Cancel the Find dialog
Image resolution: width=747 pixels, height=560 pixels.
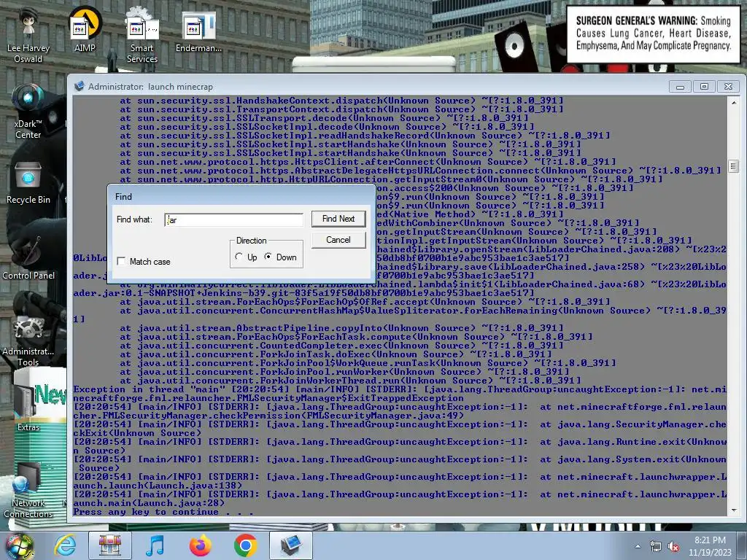point(338,239)
